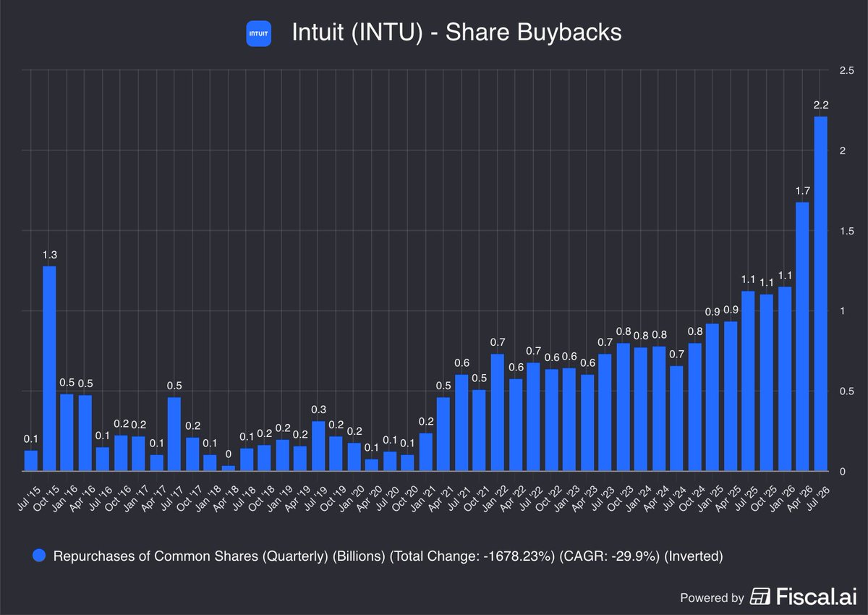Click the Jan '25 bar valued 0.9
The height and width of the screenshot is (615, 868).
click(712, 397)
